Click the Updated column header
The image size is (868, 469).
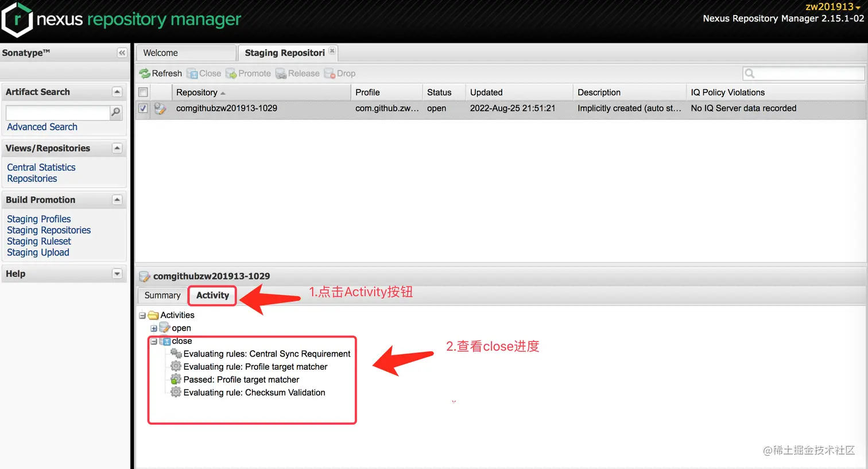pos(519,92)
